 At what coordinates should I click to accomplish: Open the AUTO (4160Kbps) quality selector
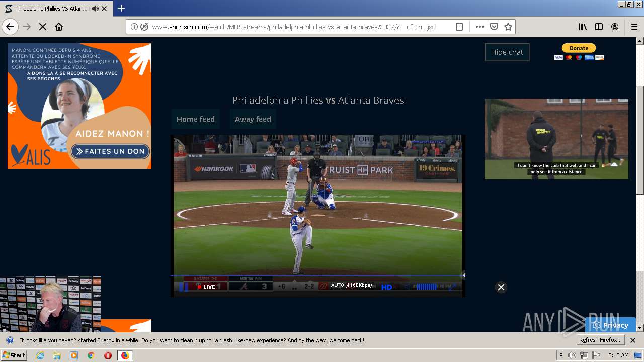tap(351, 285)
